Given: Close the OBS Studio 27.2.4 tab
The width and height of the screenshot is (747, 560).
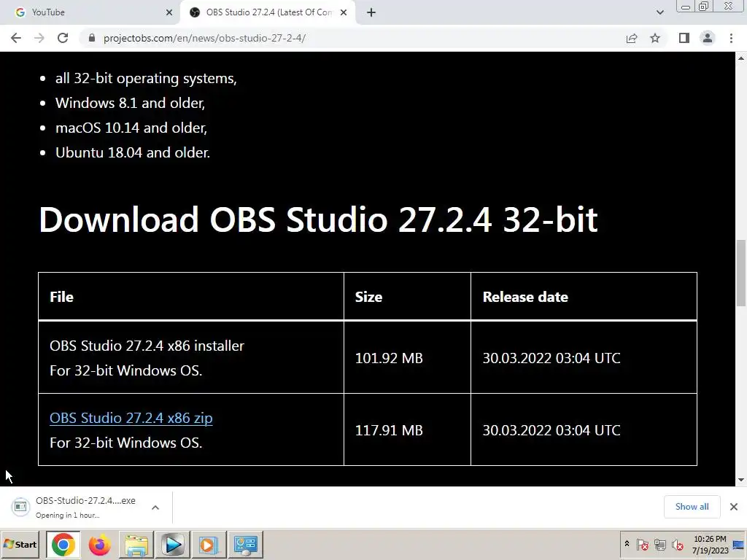Looking at the screenshot, I should (x=344, y=13).
